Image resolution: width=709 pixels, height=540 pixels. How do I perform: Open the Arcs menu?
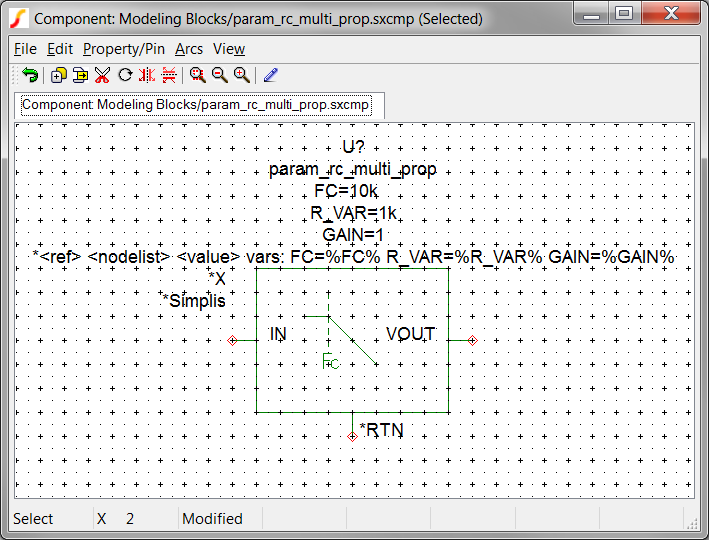pyautogui.click(x=189, y=49)
